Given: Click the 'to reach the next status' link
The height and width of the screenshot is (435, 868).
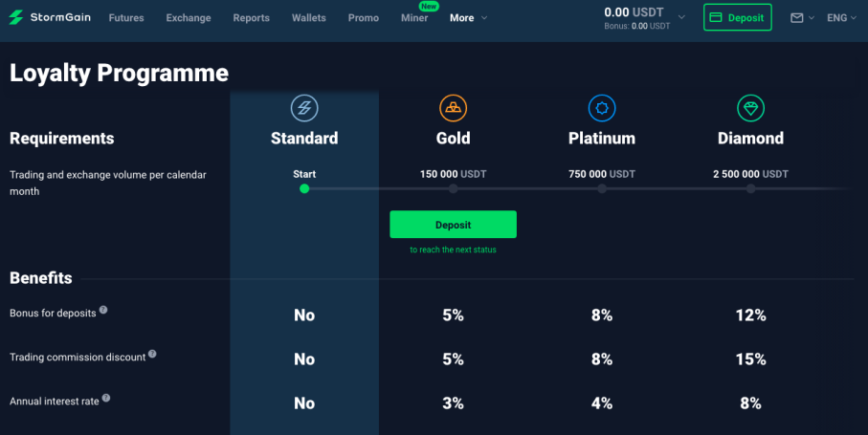Looking at the screenshot, I should (x=453, y=250).
